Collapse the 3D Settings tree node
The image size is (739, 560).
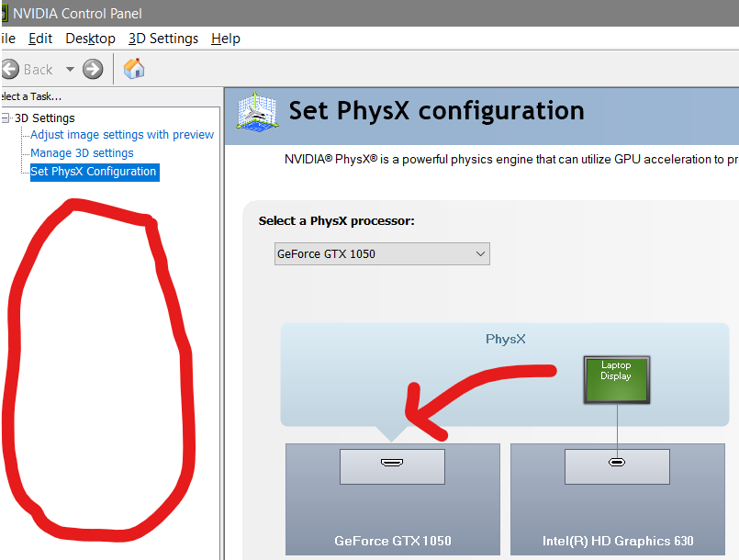click(6, 118)
